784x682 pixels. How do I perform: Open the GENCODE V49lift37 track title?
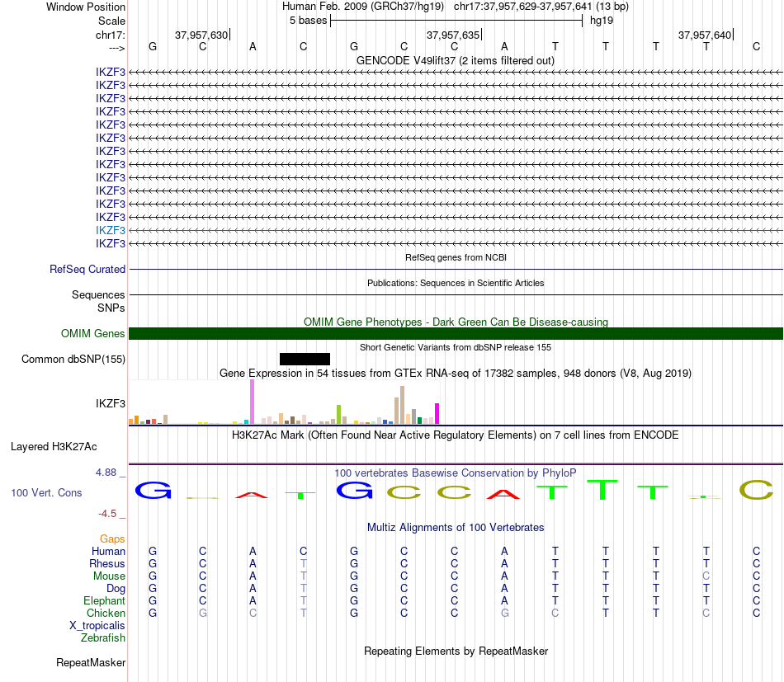[x=456, y=60]
